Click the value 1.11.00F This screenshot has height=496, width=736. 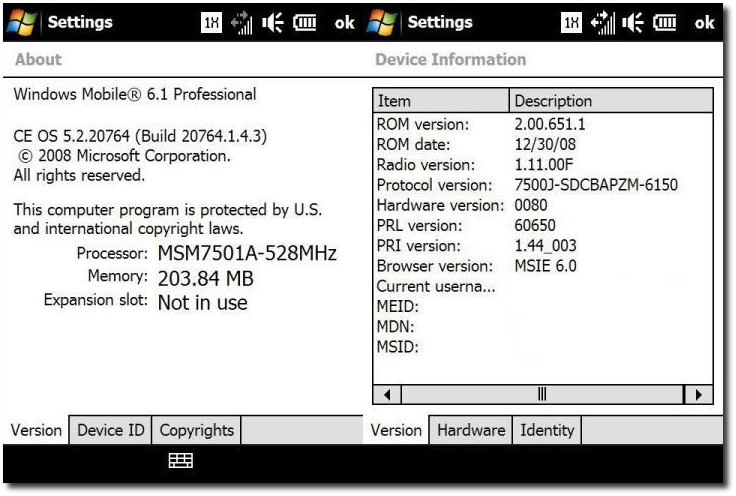pyautogui.click(x=544, y=165)
